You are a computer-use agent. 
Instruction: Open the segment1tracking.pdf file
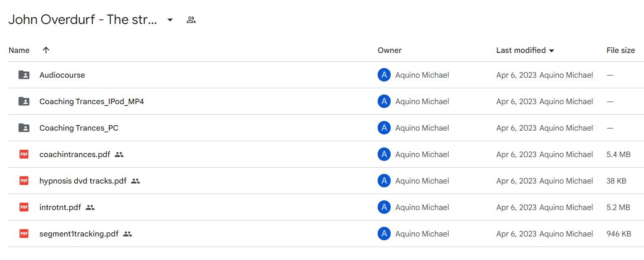tap(79, 234)
